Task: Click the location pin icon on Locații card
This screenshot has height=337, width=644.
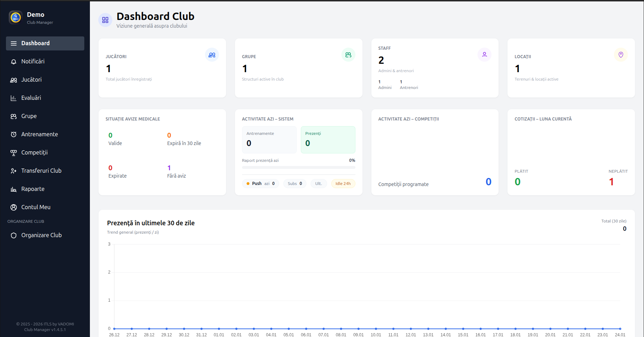Action: pyautogui.click(x=621, y=55)
